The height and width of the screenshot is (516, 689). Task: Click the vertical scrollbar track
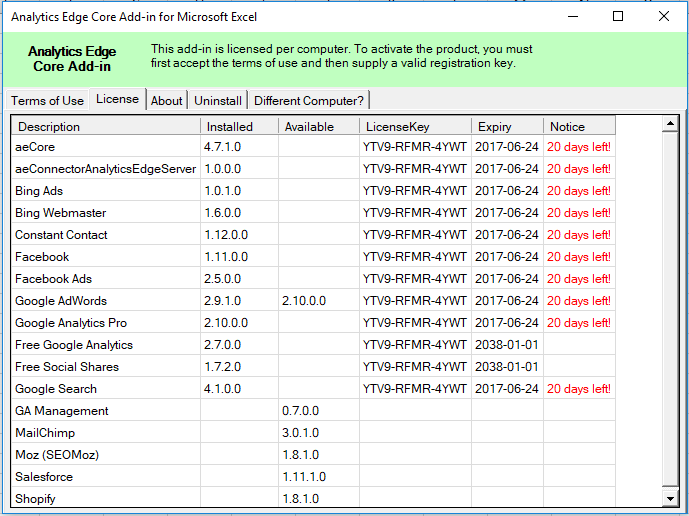pos(670,308)
